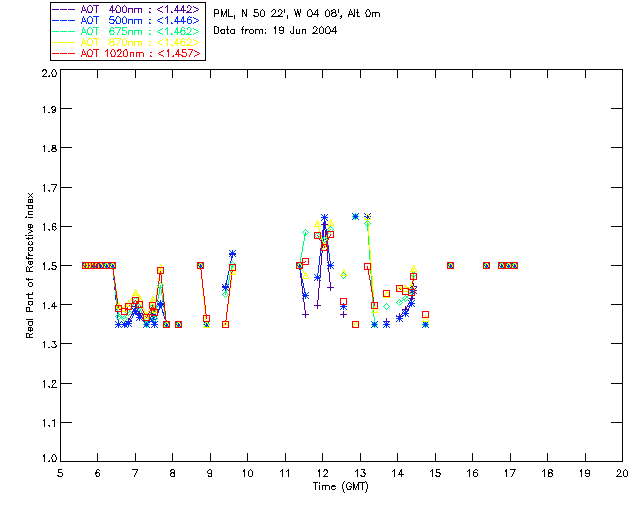This screenshot has height=512, width=640.
Task: Click the 17 x-axis tick label
Action: click(x=510, y=473)
